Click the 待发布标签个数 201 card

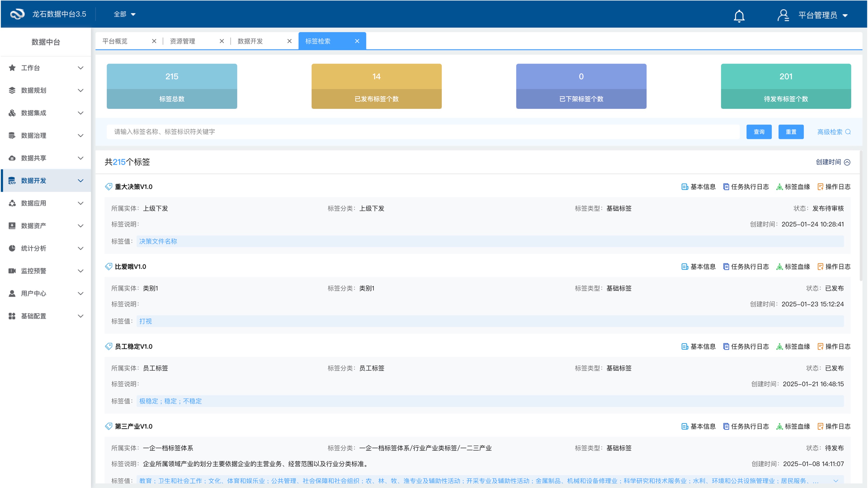tap(786, 86)
